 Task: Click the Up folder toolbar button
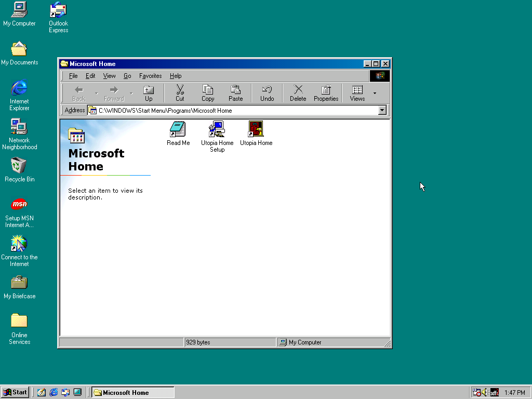click(x=149, y=94)
